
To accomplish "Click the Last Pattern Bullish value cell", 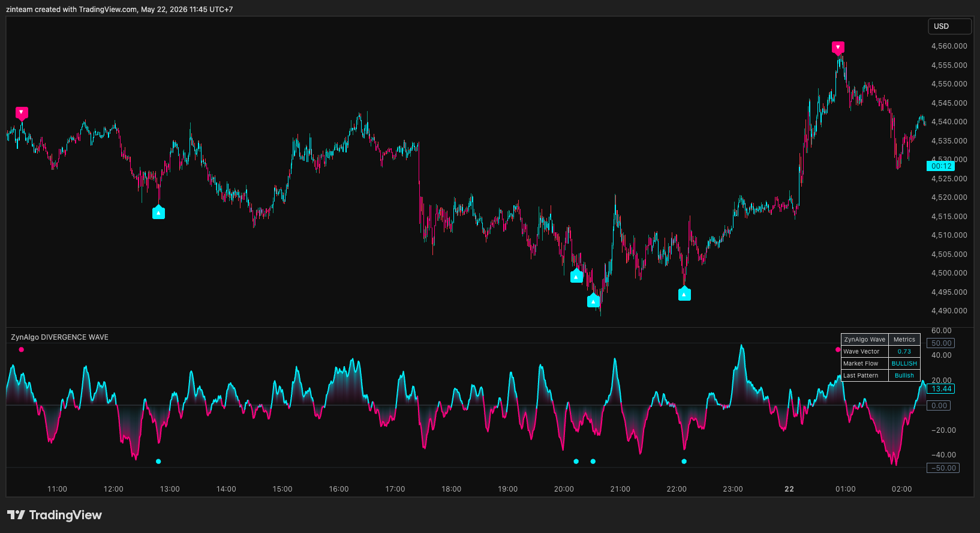I will pyautogui.click(x=904, y=376).
